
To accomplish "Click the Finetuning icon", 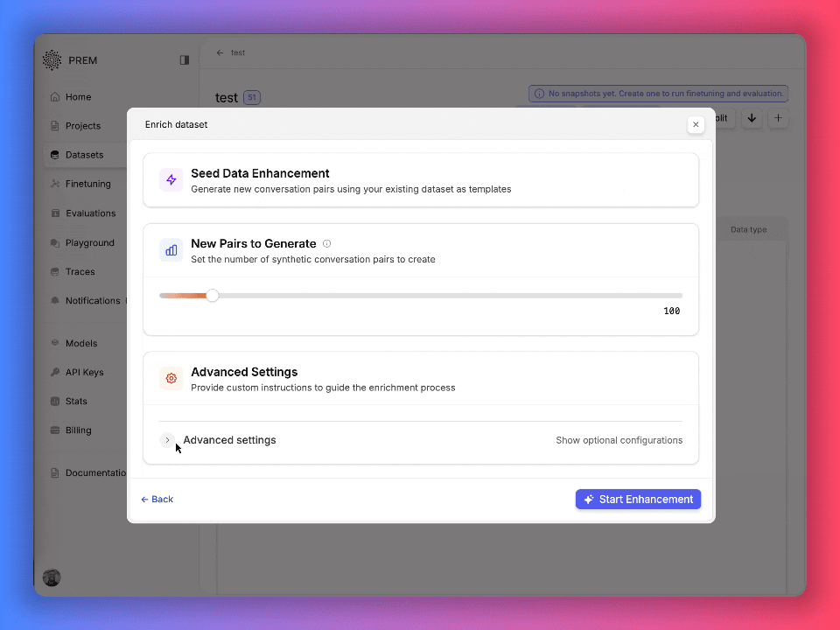I will (x=54, y=184).
